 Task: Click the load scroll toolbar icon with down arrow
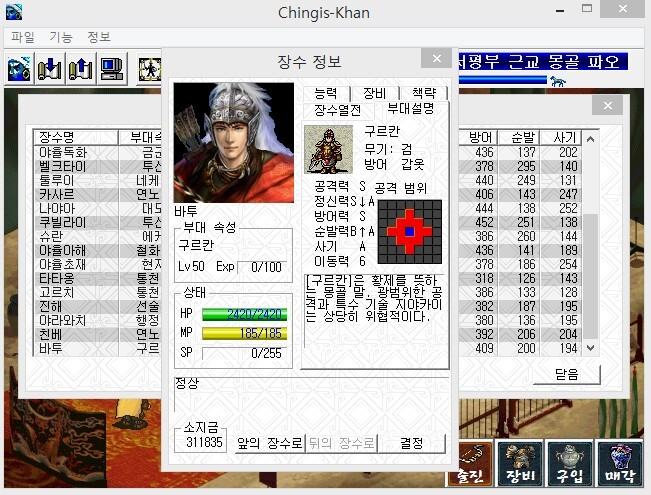point(50,69)
